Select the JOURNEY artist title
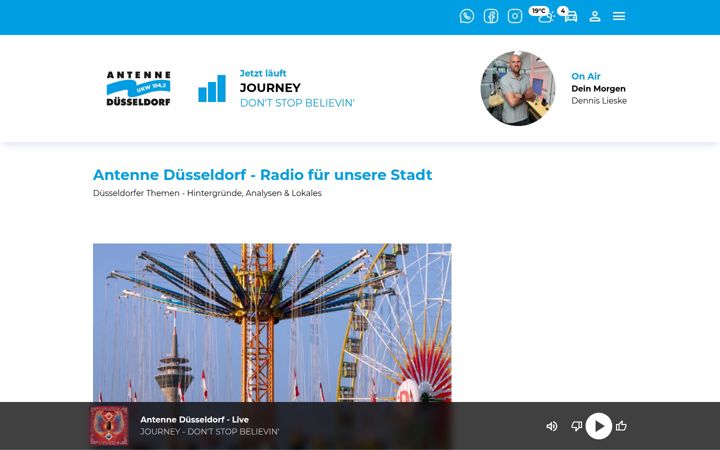Screen dimensions: 720x450 (270, 88)
